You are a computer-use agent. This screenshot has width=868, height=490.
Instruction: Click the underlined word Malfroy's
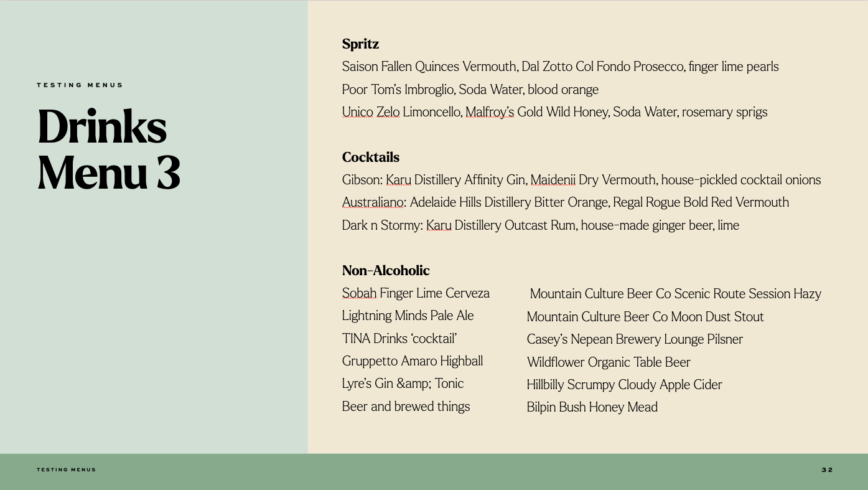coord(490,112)
